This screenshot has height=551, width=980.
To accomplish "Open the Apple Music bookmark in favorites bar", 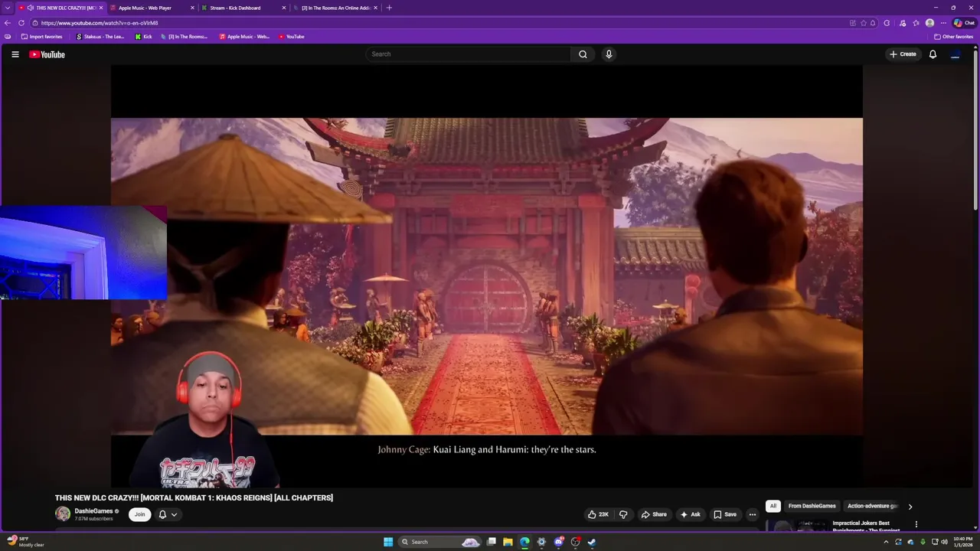I will [x=244, y=37].
